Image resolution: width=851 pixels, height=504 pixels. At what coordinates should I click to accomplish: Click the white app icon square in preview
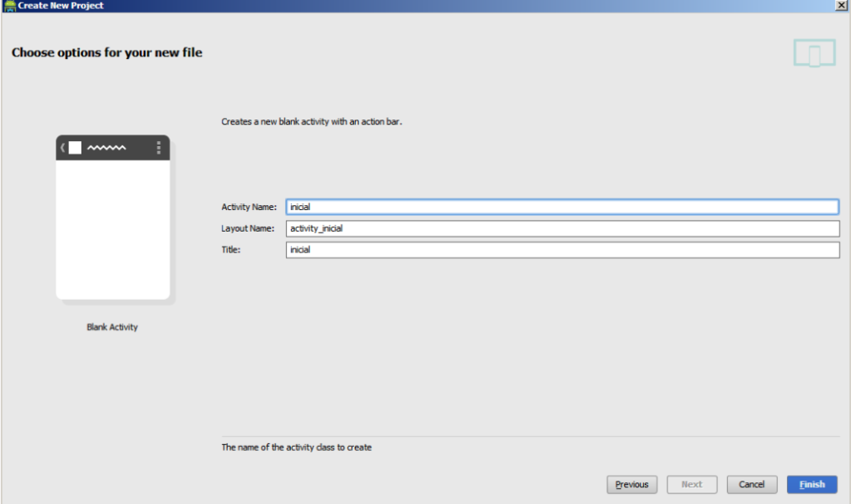tap(75, 148)
